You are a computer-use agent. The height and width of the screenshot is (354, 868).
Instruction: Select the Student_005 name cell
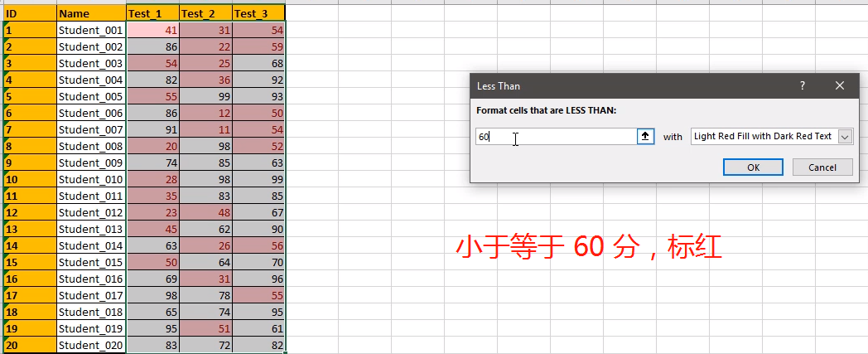coord(91,96)
